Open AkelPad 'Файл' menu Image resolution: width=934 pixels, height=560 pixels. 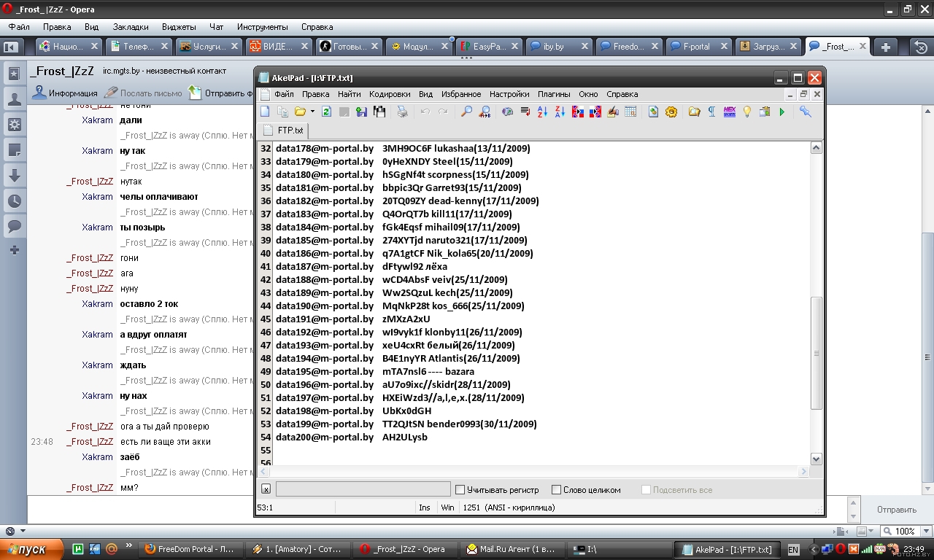(284, 94)
